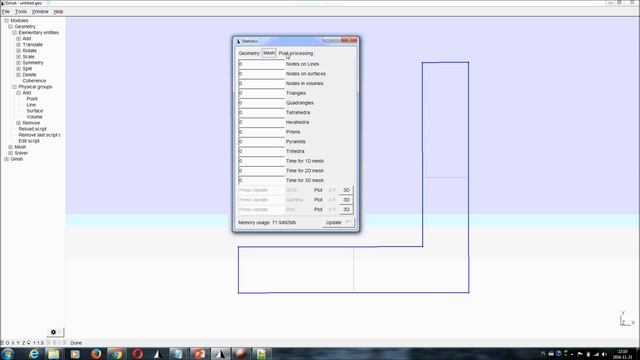Image resolution: width=640 pixels, height=360 pixels.
Task: Click the Triangles value field
Action: (x=261, y=93)
